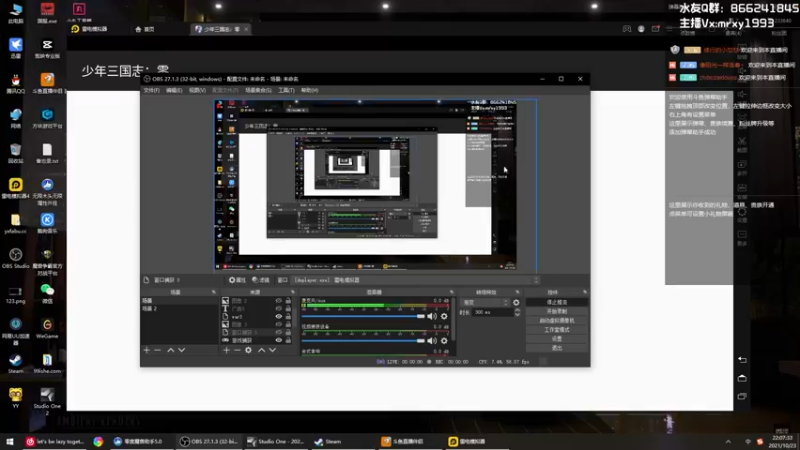
Task: Click the transition duration input field
Action: (x=492, y=312)
